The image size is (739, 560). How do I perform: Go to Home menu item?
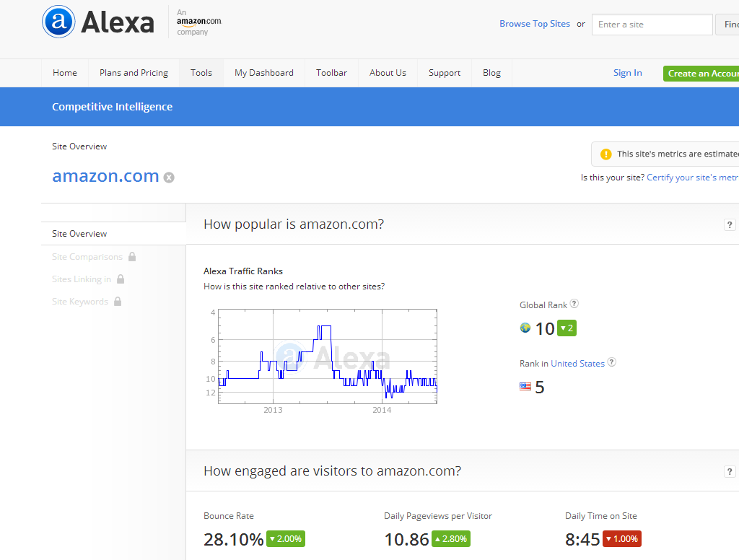[64, 73]
